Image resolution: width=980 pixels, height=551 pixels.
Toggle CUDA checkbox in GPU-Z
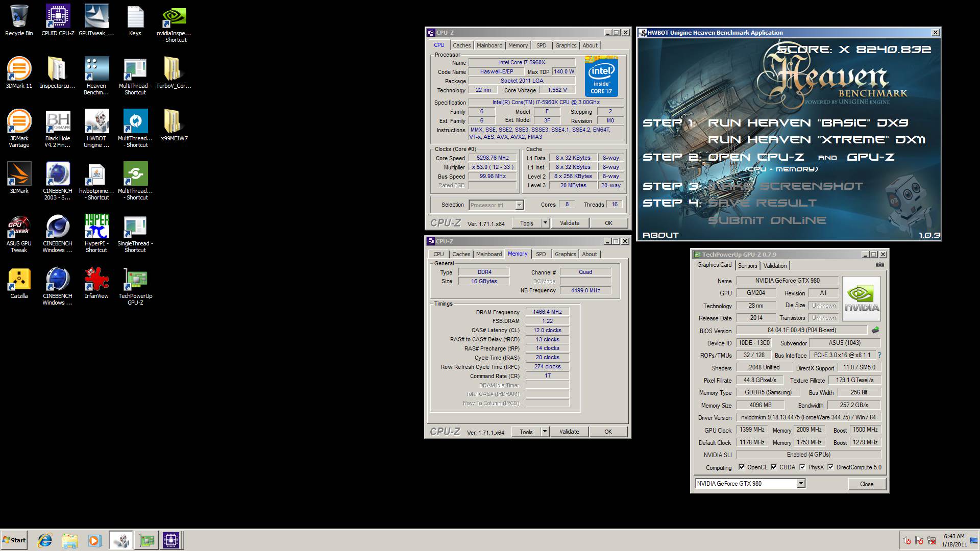click(774, 467)
